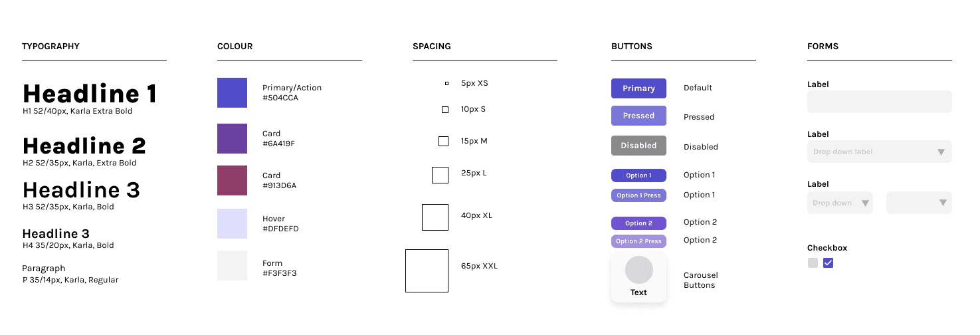
Task: Uncheck the purple checked checkbox
Action: coord(828,263)
